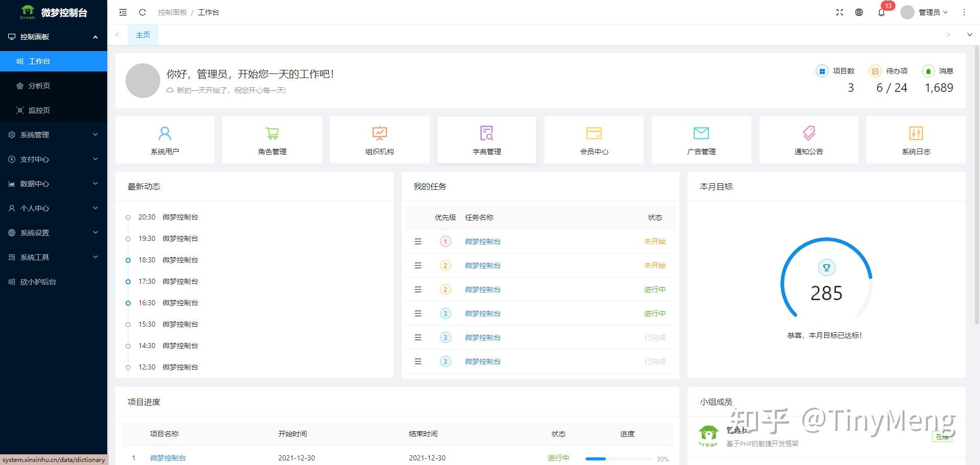Image resolution: width=980 pixels, height=465 pixels.
Task: Click 控制面板 breadcrumb
Action: (x=173, y=12)
